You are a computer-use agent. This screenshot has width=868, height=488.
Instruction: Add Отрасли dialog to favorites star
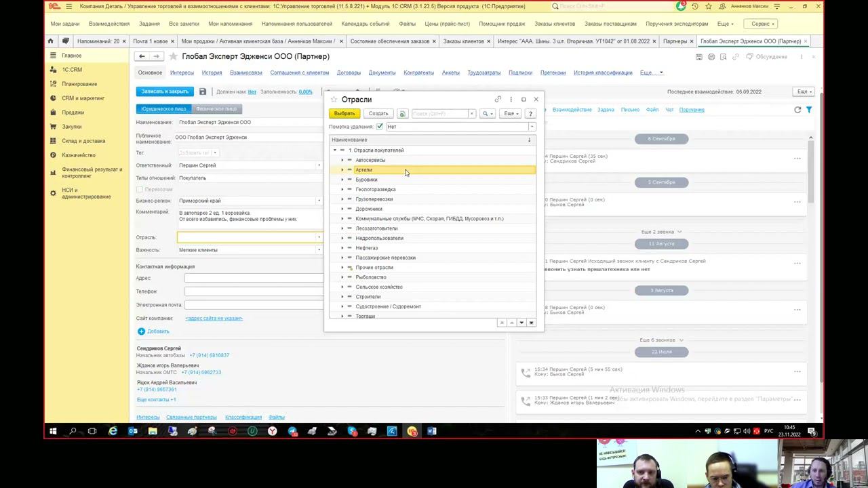[x=333, y=100]
